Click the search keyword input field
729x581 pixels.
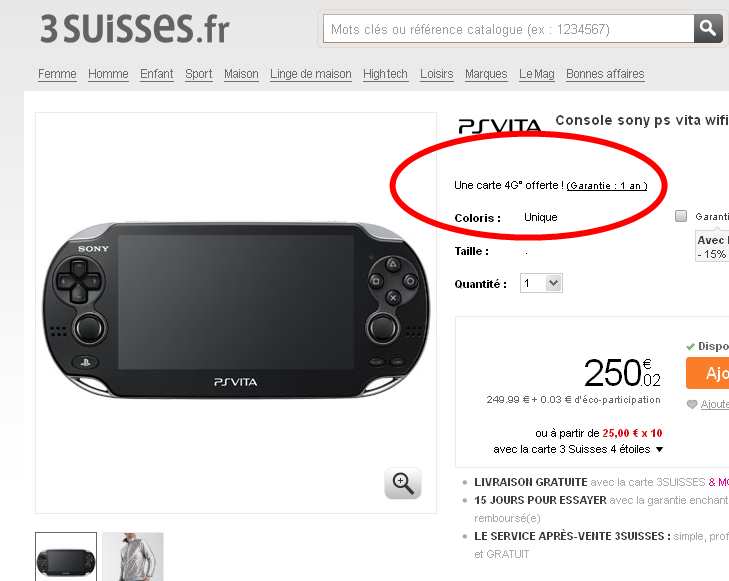pos(509,29)
